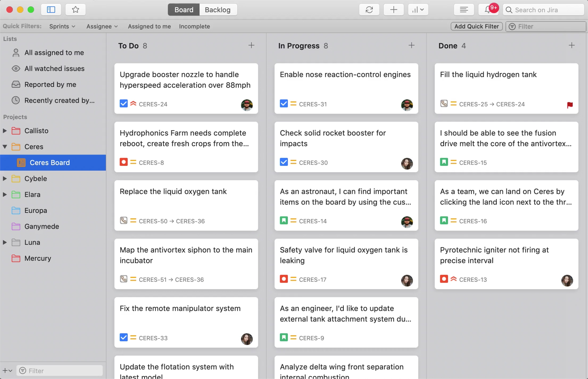Select the Reported by me list
This screenshot has height=379, width=588.
[50, 84]
